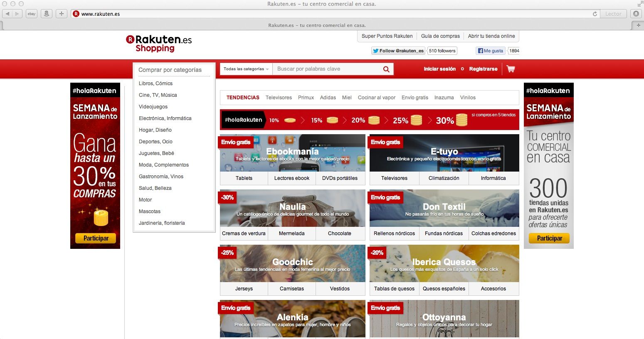Open a new tab with the plus icon
This screenshot has width=644, height=339.
(x=639, y=25)
